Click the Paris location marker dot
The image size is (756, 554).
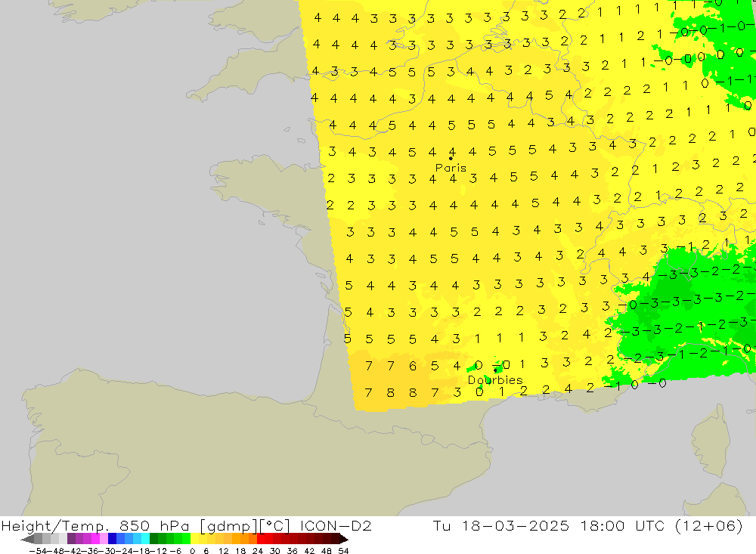coord(451,158)
